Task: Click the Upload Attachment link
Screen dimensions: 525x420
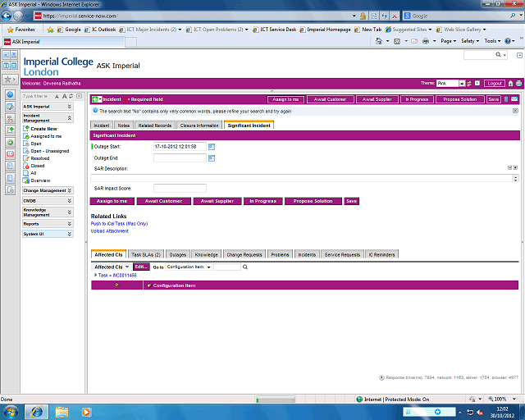Action: (109, 231)
